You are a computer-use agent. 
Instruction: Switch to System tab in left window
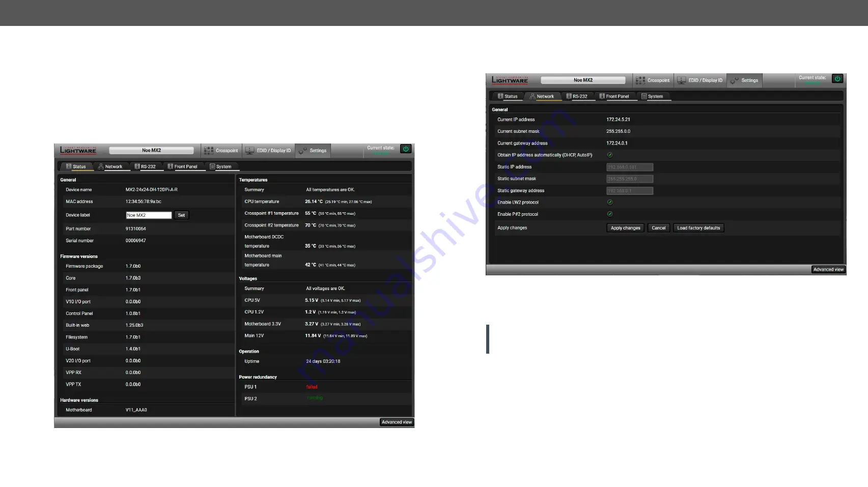[221, 166]
